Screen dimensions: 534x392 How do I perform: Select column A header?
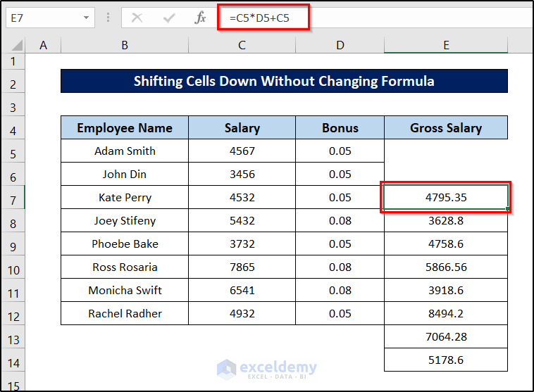(44, 45)
